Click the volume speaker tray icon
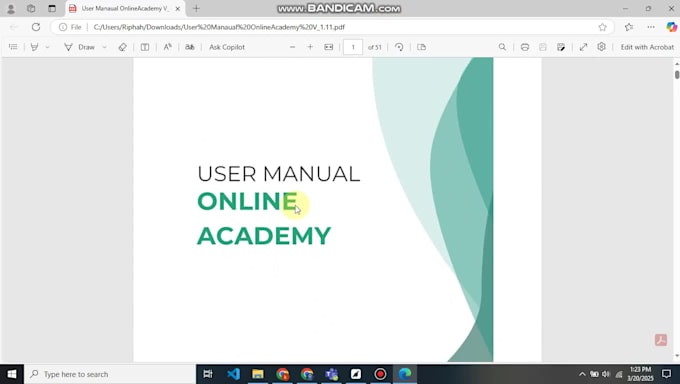The image size is (680, 384). coord(606,374)
